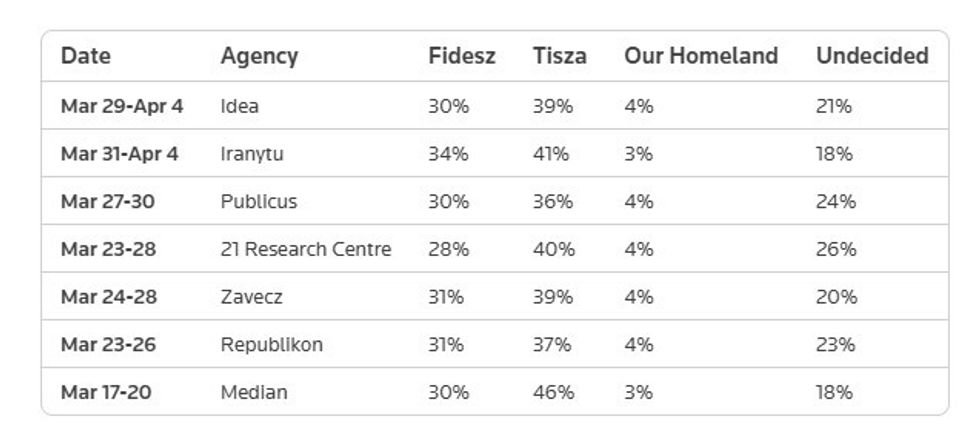This screenshot has height=445, width=980.
Task: Select the 26% Undecided value for 21 Research Centre
Action: click(836, 249)
